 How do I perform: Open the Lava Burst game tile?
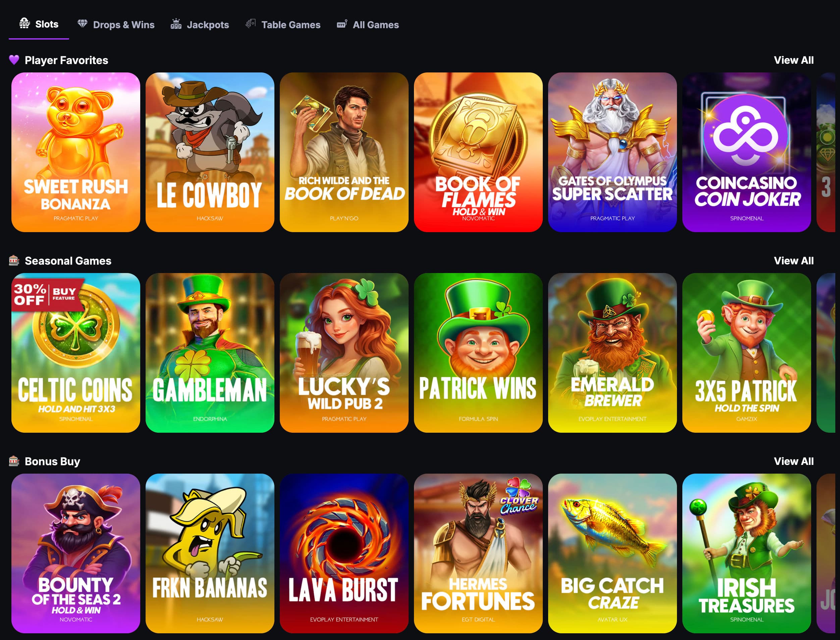[344, 553]
